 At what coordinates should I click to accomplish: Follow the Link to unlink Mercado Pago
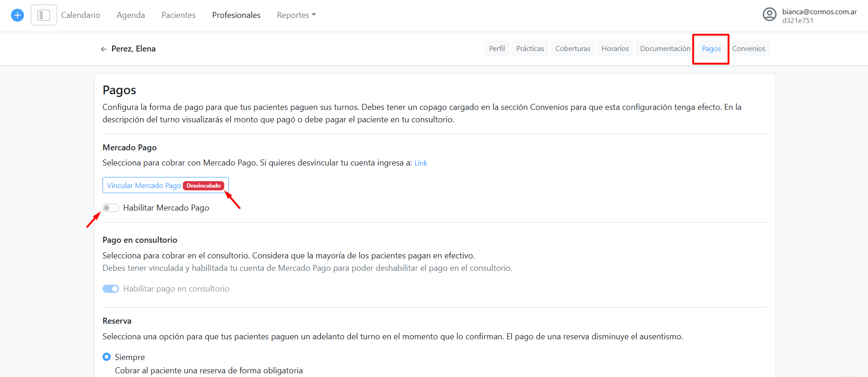[420, 163]
